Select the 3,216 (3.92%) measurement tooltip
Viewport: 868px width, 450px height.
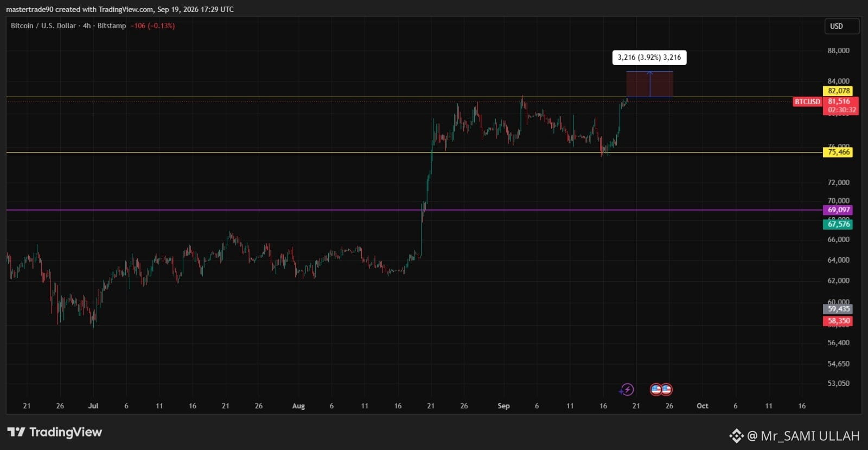pyautogui.click(x=649, y=58)
